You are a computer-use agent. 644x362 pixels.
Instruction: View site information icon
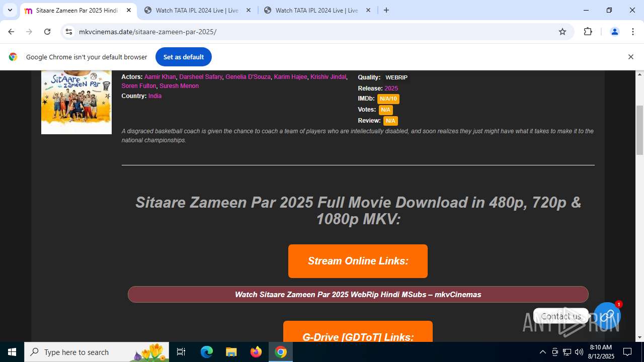click(x=69, y=32)
